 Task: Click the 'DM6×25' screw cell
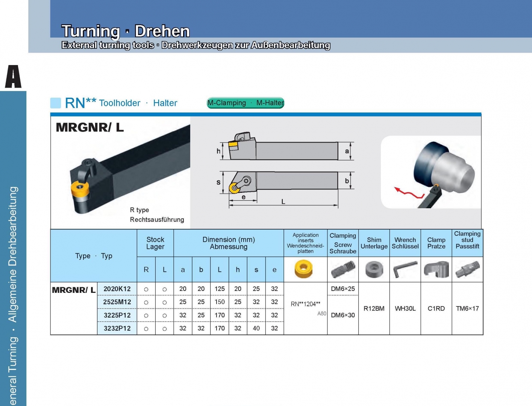click(343, 289)
